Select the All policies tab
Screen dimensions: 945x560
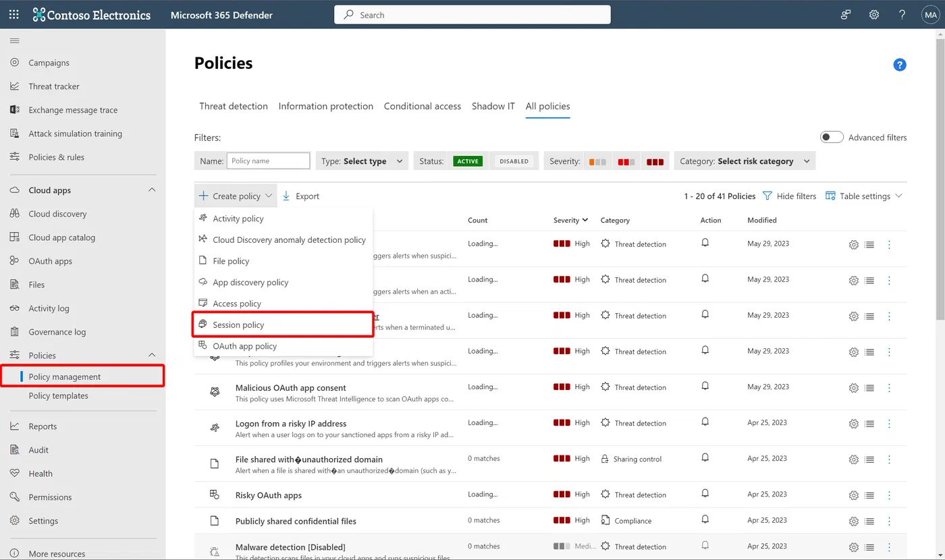tap(548, 106)
